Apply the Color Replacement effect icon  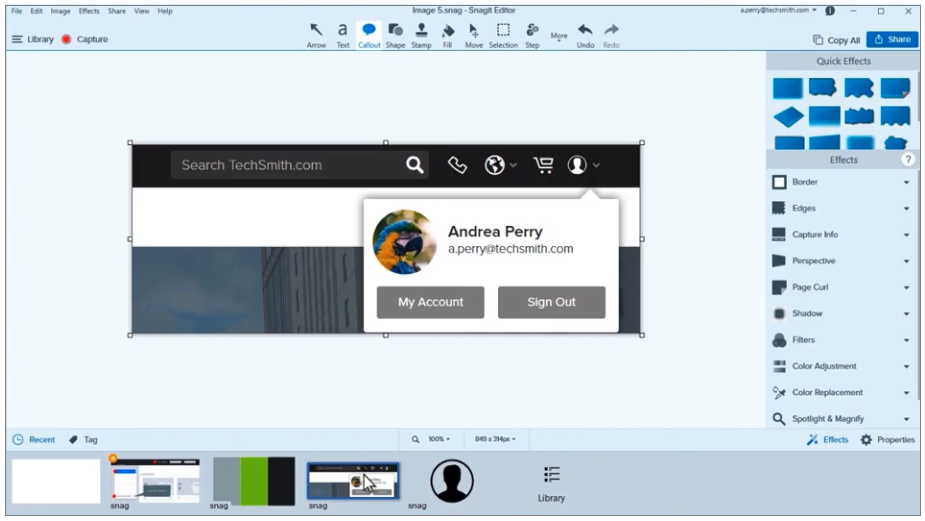[779, 392]
